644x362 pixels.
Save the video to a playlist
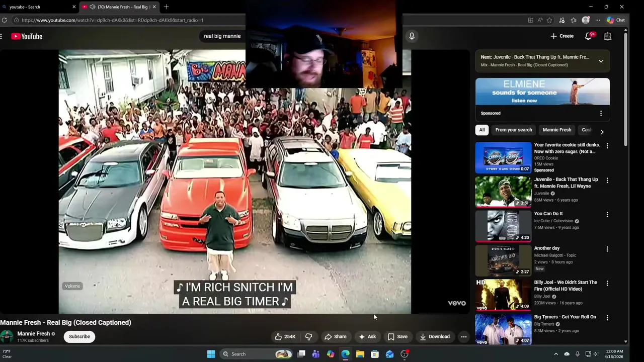[397, 336]
